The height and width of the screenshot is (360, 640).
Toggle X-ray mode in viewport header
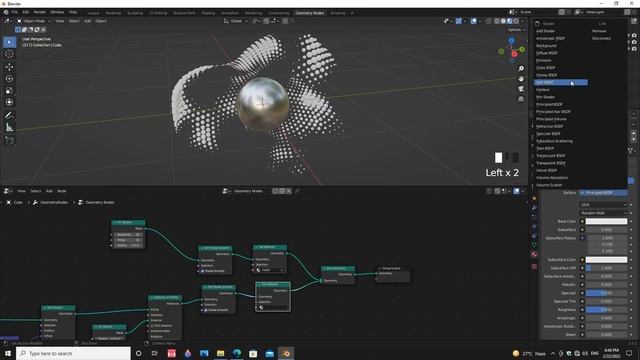(489, 21)
